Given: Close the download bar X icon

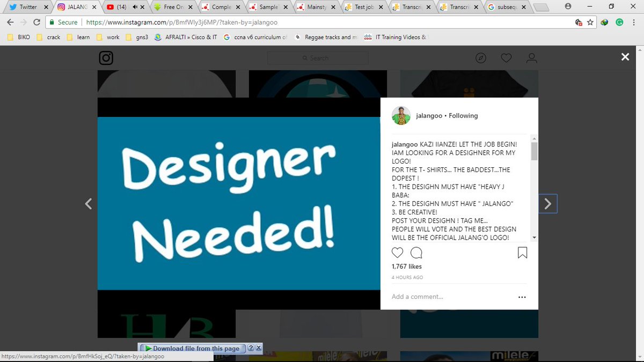Looking at the screenshot, I should [258, 348].
